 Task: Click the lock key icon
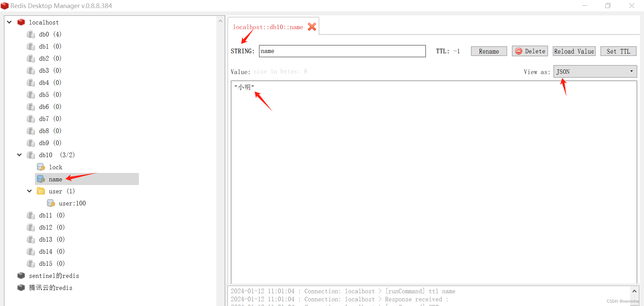click(41, 167)
